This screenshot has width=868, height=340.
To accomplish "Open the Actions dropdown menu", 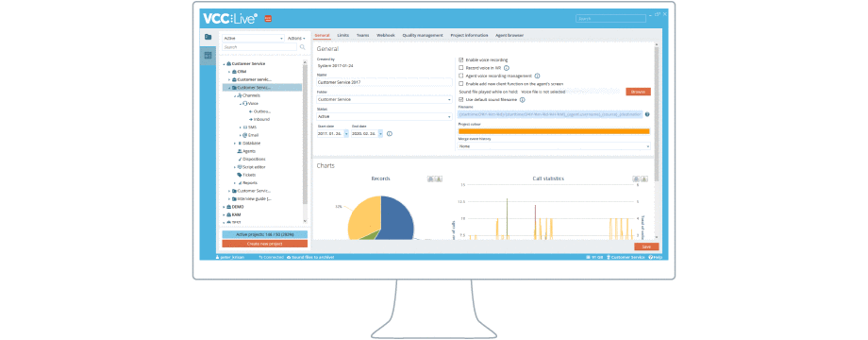I will click(x=296, y=38).
